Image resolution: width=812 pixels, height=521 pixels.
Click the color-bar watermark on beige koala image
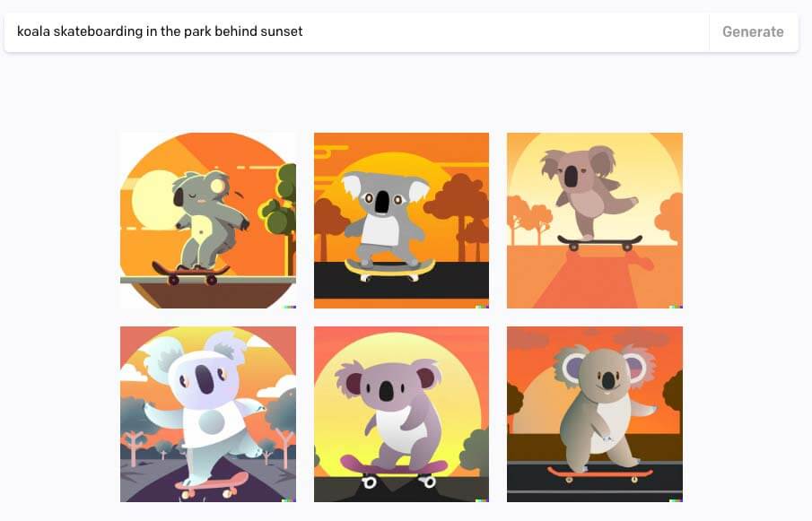click(676, 500)
